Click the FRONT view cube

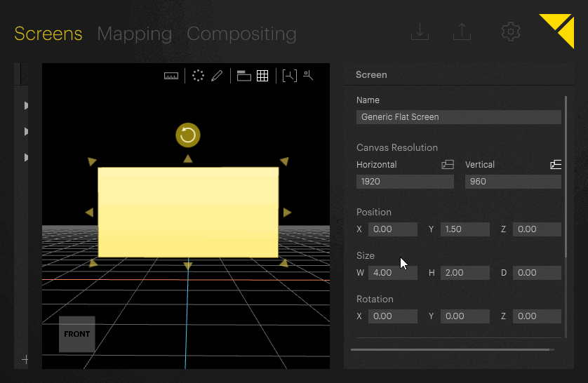[x=77, y=334]
